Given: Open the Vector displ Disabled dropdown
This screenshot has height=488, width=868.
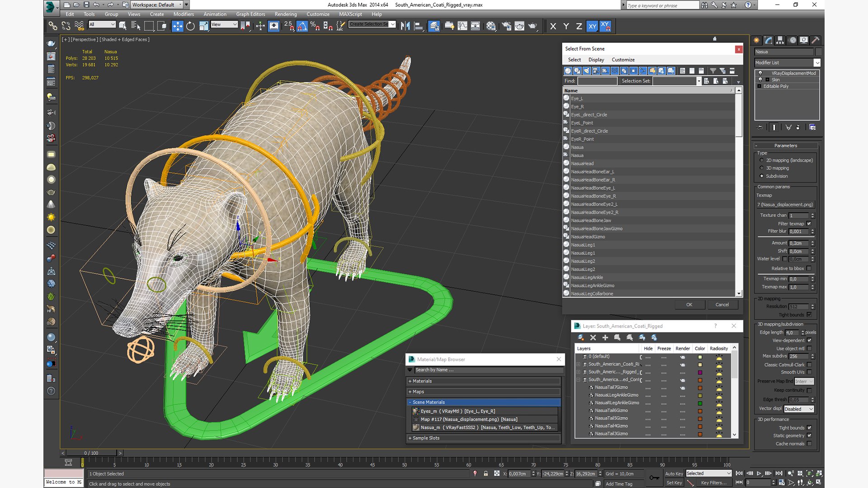Looking at the screenshot, I should pos(799,409).
